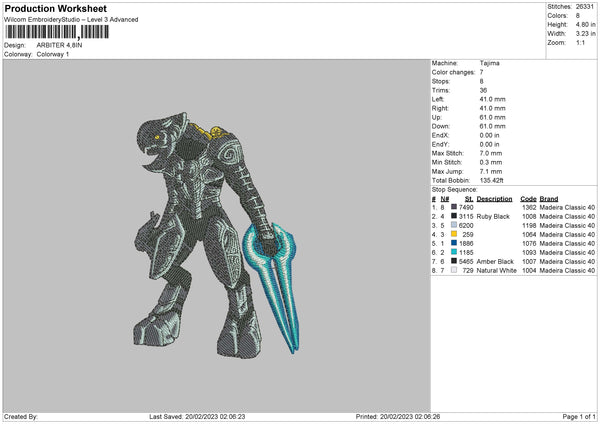The width and height of the screenshot is (600, 424).
Task: Click the Amber Black description
Action: (495, 262)
